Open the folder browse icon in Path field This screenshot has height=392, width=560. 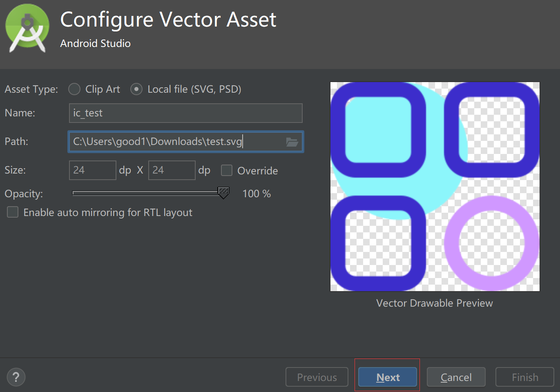tap(292, 142)
